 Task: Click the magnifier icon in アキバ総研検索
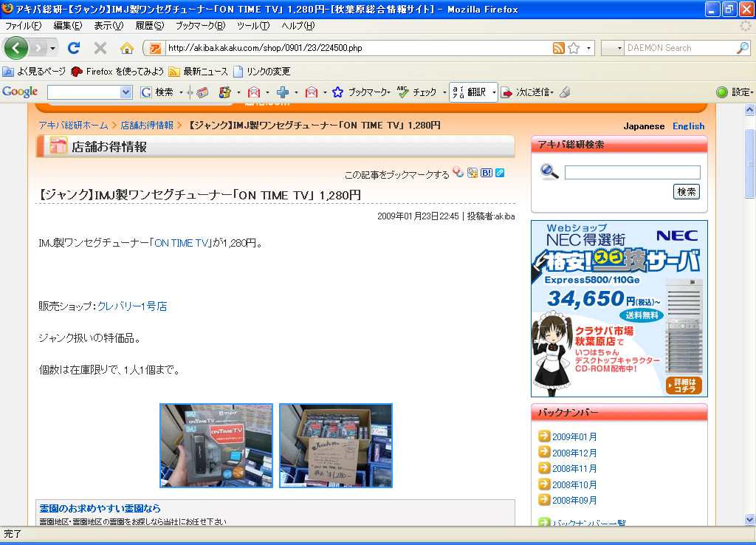point(549,171)
